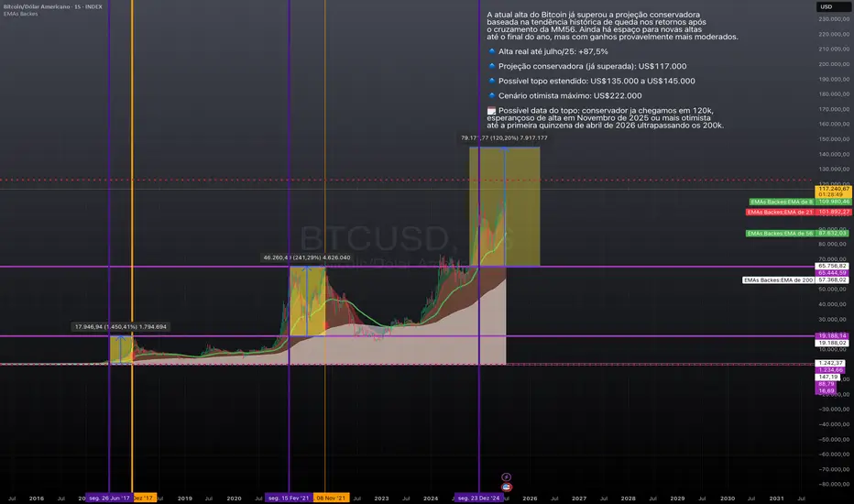Click the white 19.188,02 price label
The width and height of the screenshot is (854, 504).
(832, 343)
